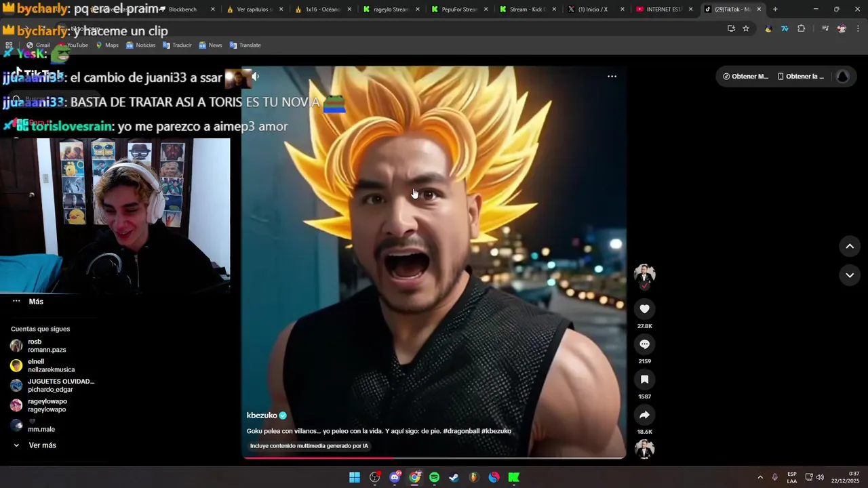Bookmark this page with the star
This screenshot has height=488, width=868.
(746, 28)
